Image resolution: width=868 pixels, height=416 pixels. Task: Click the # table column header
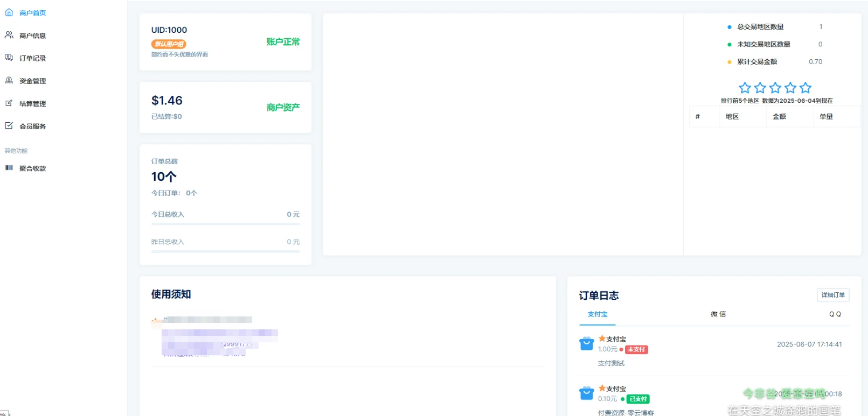704,117
